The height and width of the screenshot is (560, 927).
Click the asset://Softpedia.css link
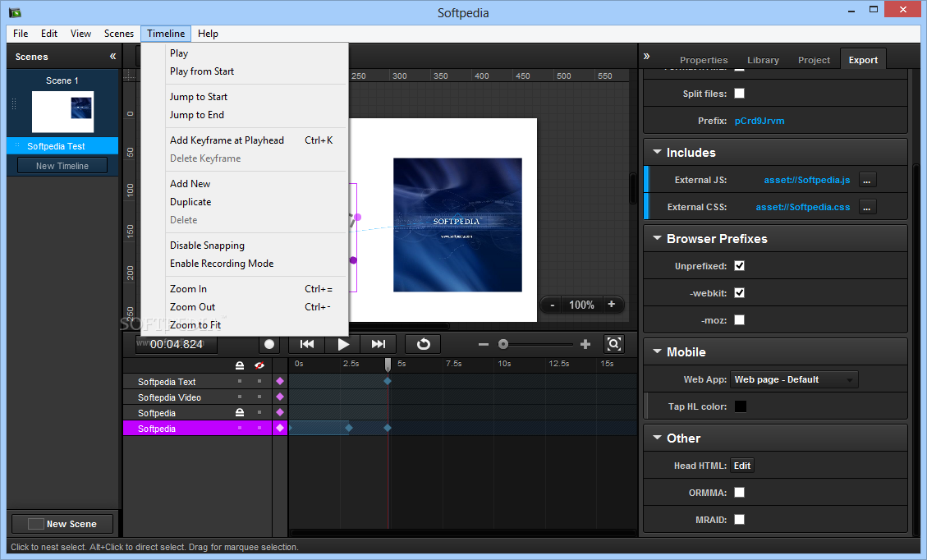pyautogui.click(x=803, y=208)
